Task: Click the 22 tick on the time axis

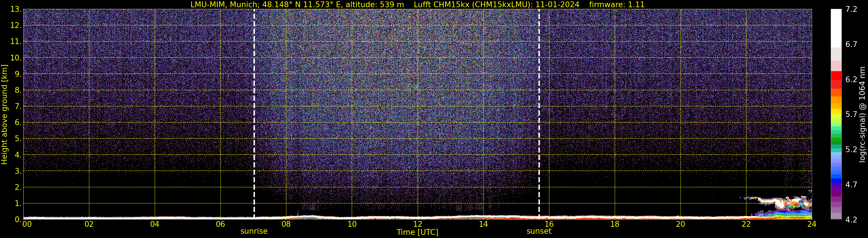Action: 746,224
